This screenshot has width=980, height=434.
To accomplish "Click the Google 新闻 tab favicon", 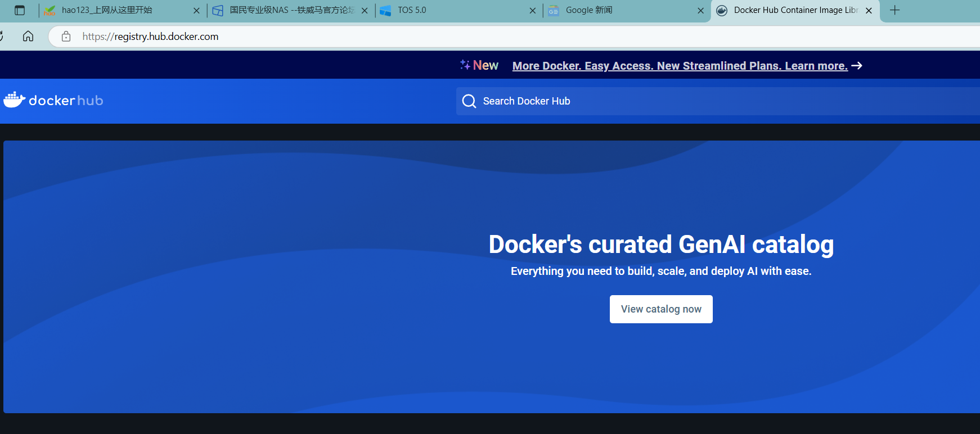I will [x=554, y=10].
